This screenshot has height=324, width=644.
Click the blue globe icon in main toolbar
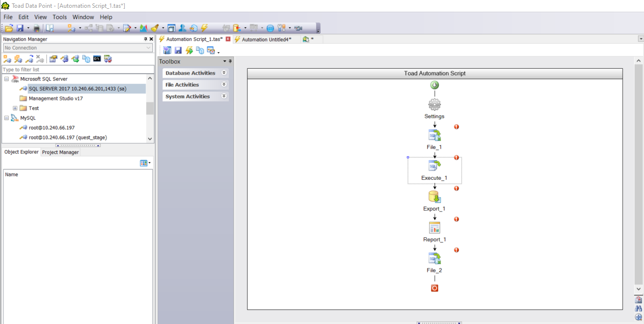pyautogui.click(x=270, y=28)
